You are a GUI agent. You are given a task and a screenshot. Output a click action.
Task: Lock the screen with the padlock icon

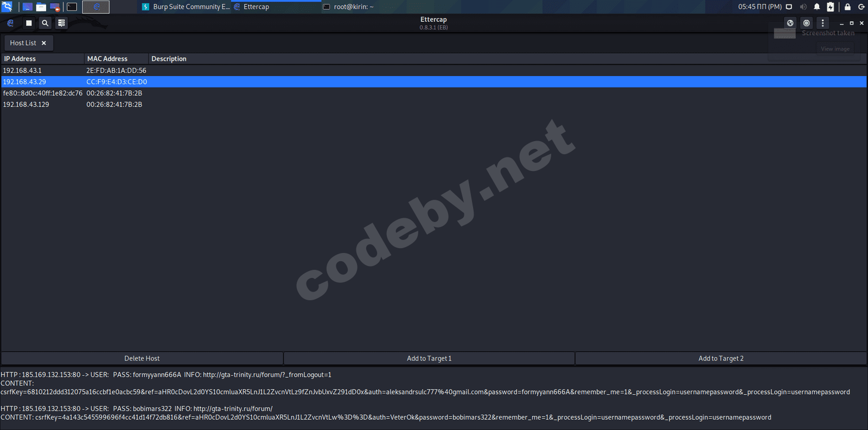pyautogui.click(x=847, y=7)
